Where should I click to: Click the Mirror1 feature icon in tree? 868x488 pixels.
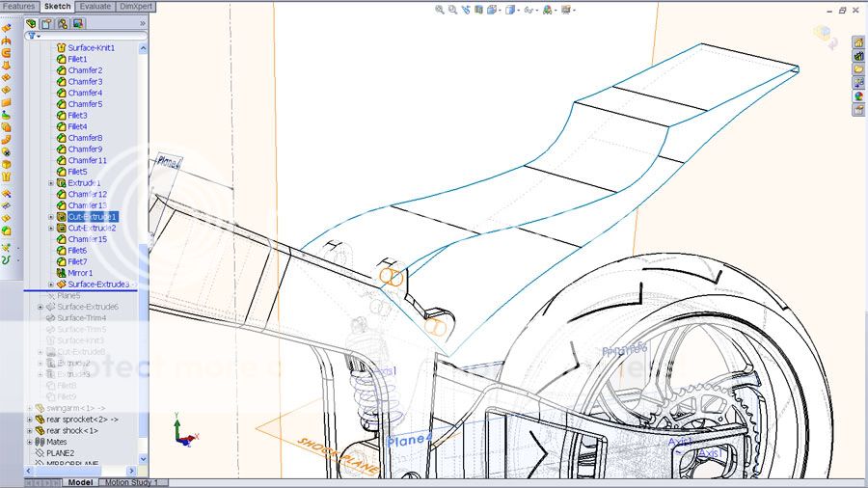tap(62, 273)
